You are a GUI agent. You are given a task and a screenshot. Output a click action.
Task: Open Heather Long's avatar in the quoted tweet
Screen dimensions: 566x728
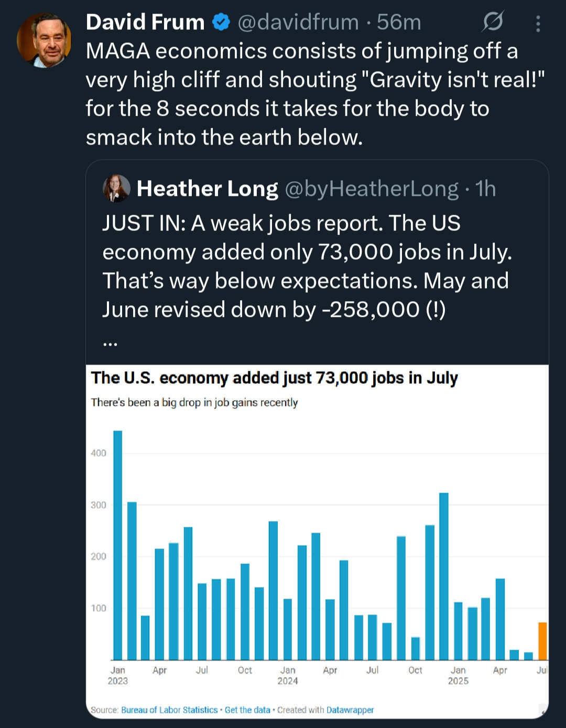click(x=116, y=189)
